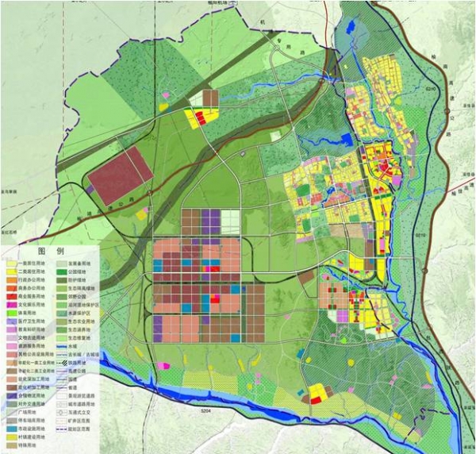This screenshot has width=476, height=454.
Task: Click the expressway (高速公路) line symbol
Action: tap(61, 371)
